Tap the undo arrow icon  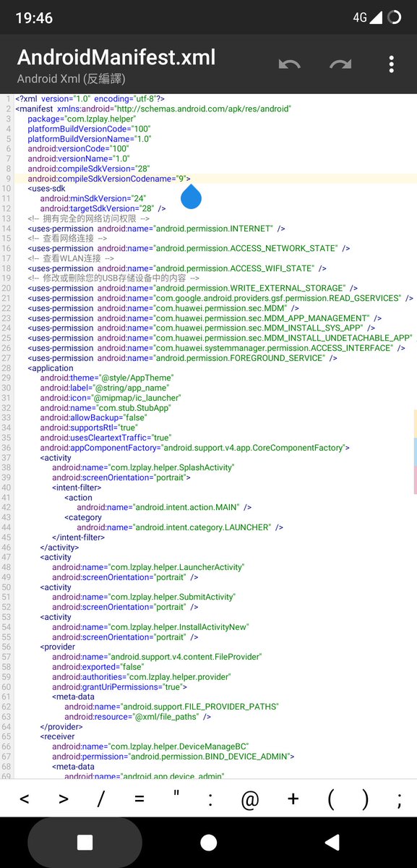pos(290,64)
